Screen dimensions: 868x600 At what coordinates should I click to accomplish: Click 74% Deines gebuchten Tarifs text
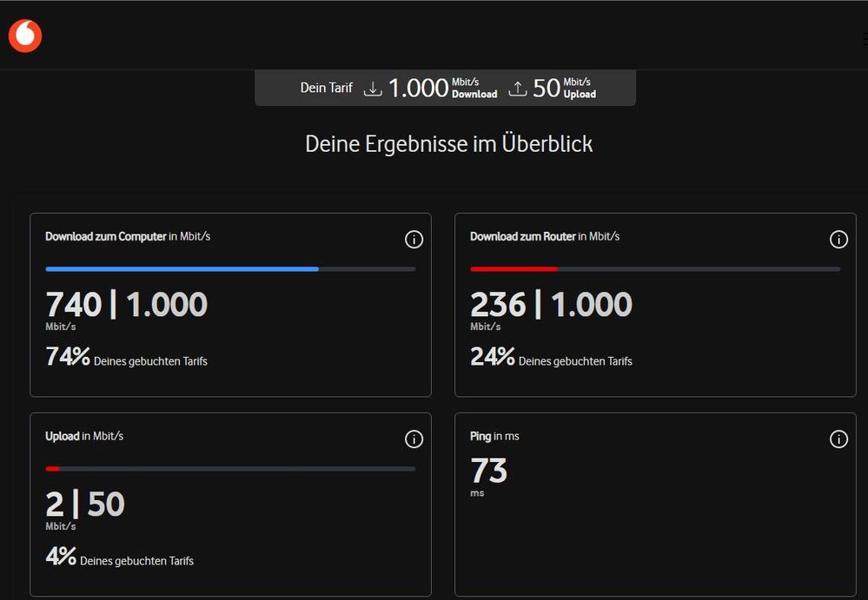click(126, 358)
